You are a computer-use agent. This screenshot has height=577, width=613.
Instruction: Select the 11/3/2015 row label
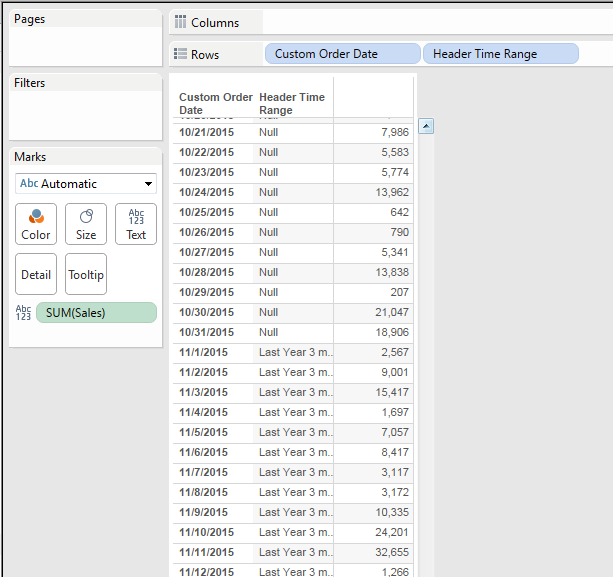point(203,392)
